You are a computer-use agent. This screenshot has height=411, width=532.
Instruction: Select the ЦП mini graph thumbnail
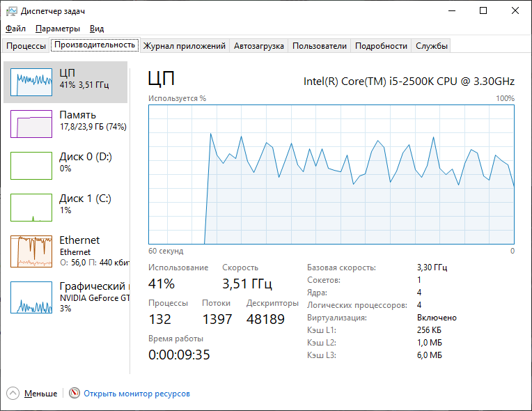[31, 82]
